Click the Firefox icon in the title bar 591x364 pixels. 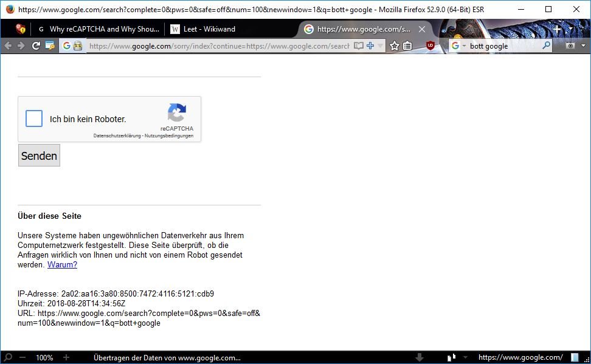point(10,9)
